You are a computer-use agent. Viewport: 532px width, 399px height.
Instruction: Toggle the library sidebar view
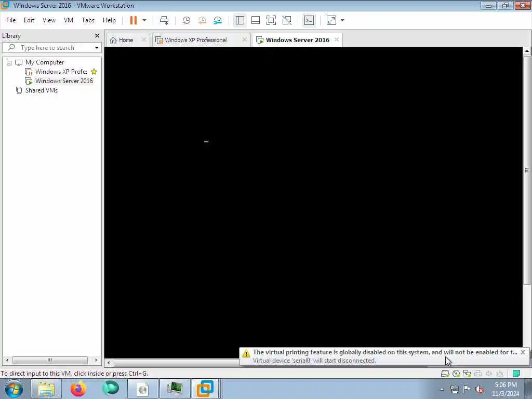pyautogui.click(x=240, y=20)
